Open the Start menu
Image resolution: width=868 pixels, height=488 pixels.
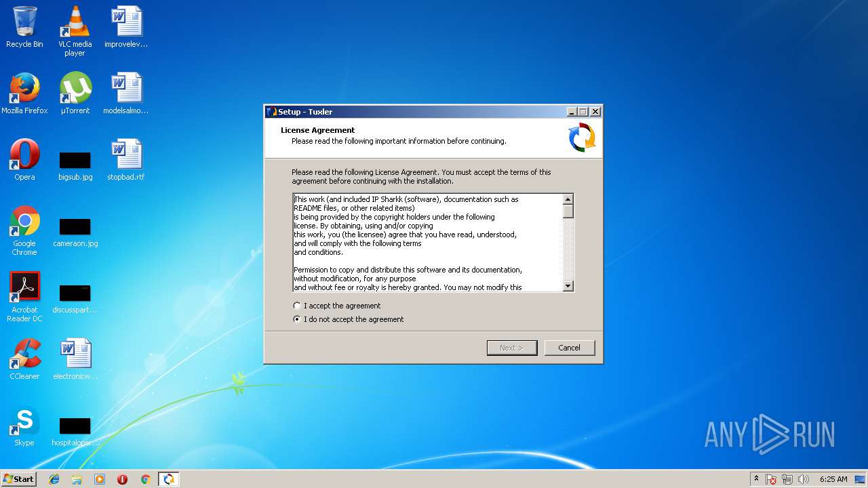click(18, 479)
